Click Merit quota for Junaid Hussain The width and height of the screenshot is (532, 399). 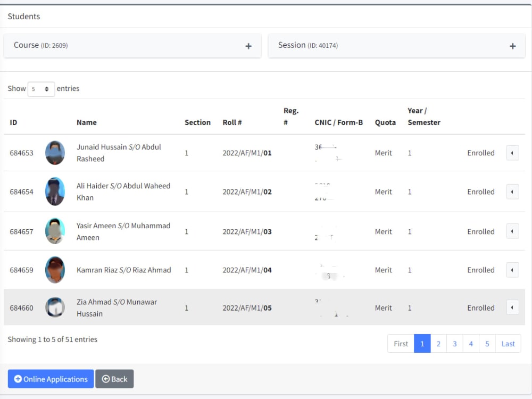384,153
